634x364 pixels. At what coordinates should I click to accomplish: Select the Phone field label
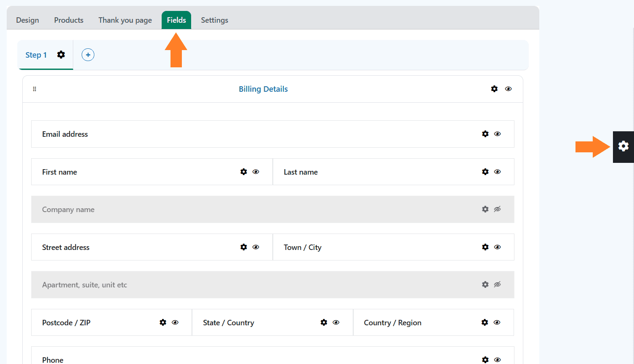53,360
